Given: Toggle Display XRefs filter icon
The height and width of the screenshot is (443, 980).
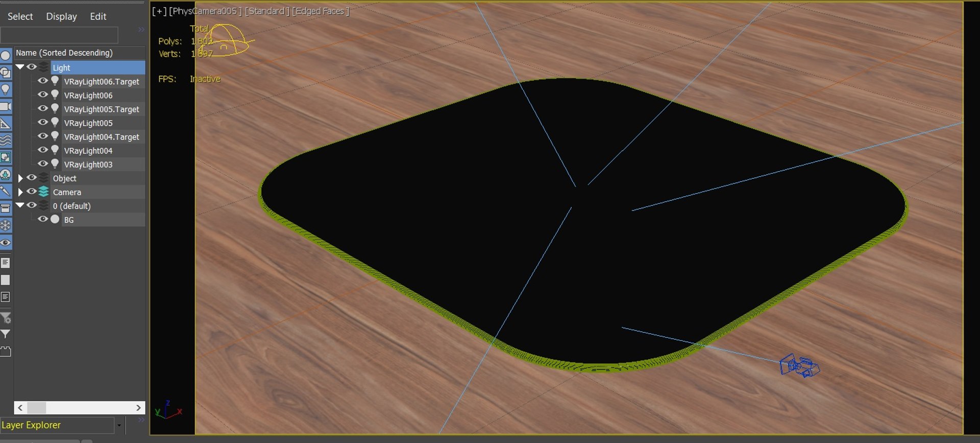Looking at the screenshot, I should click(x=6, y=174).
